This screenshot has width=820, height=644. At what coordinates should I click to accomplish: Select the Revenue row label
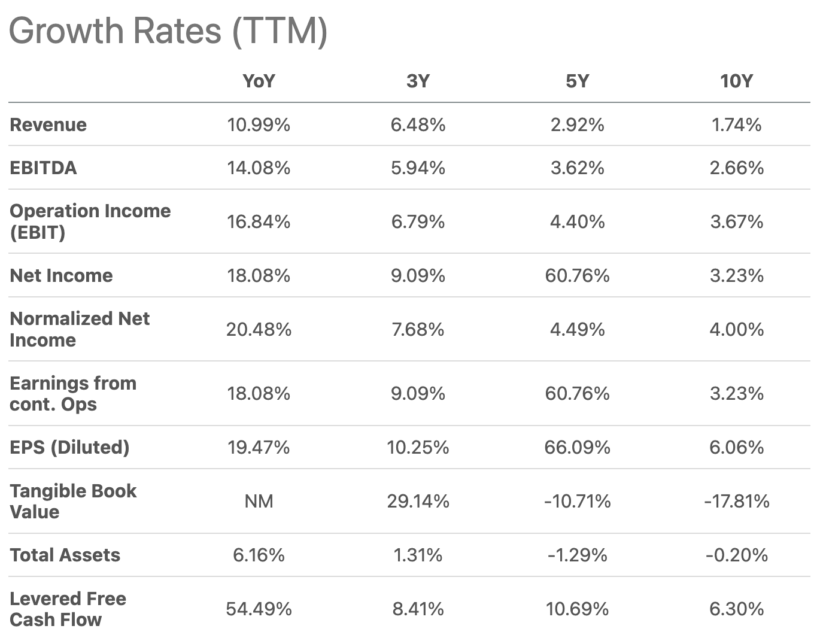(48, 124)
